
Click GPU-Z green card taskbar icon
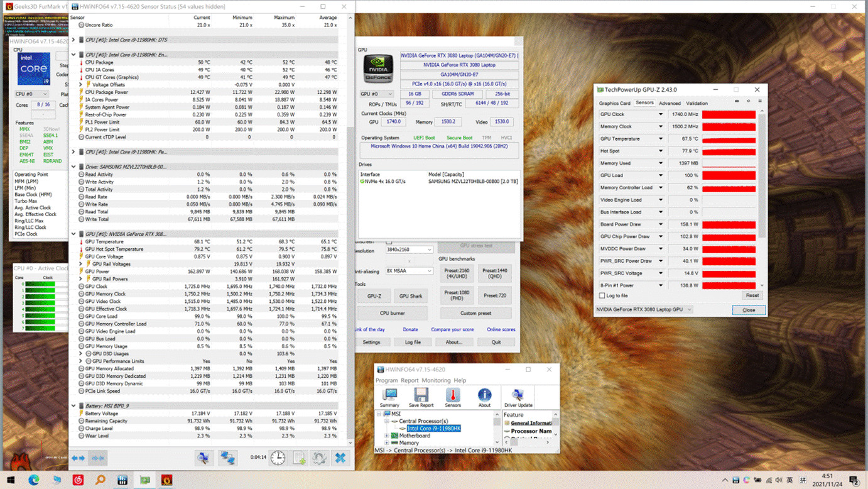click(x=145, y=480)
